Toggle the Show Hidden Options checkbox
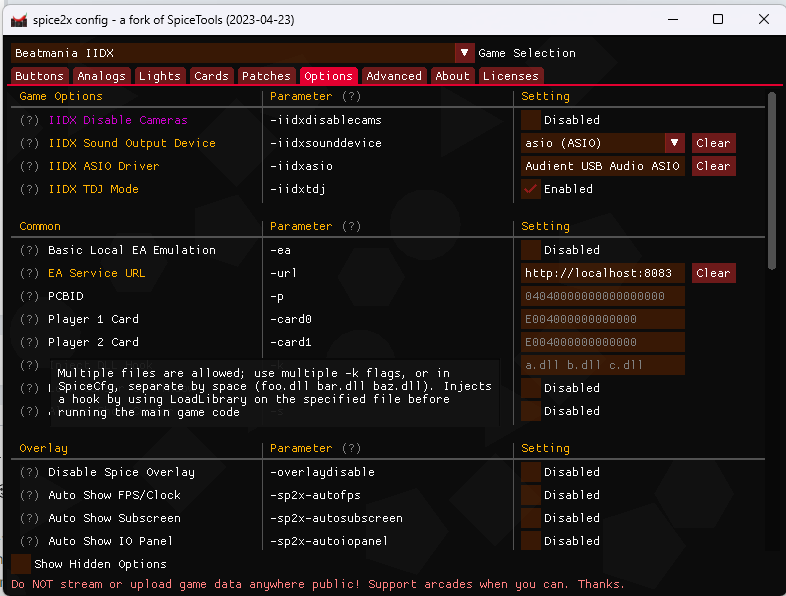 (21, 564)
